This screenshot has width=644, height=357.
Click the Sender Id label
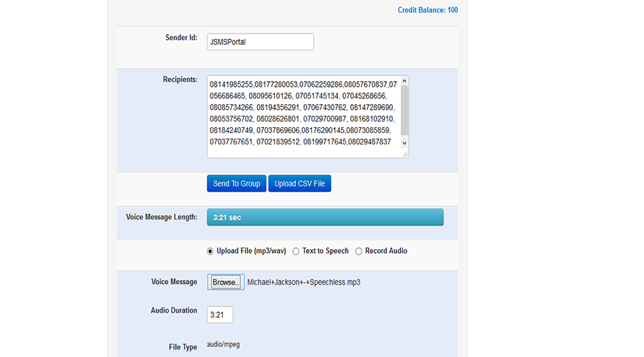point(182,38)
